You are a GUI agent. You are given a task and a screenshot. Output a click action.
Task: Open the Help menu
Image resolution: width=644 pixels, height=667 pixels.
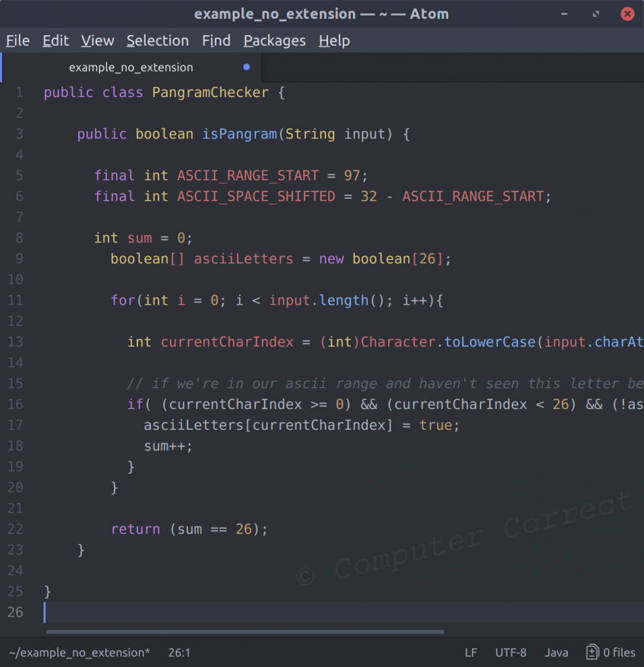[334, 40]
